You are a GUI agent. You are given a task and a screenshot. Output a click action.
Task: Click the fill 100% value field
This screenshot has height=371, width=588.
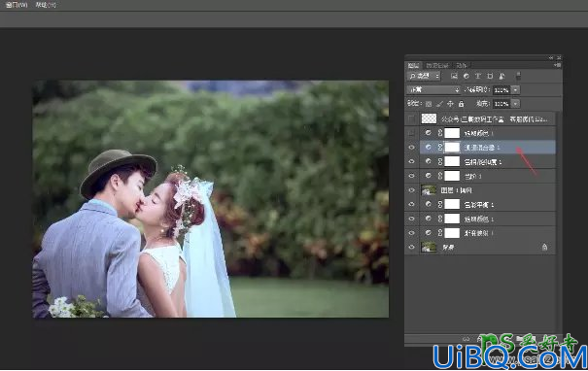pyautogui.click(x=502, y=103)
